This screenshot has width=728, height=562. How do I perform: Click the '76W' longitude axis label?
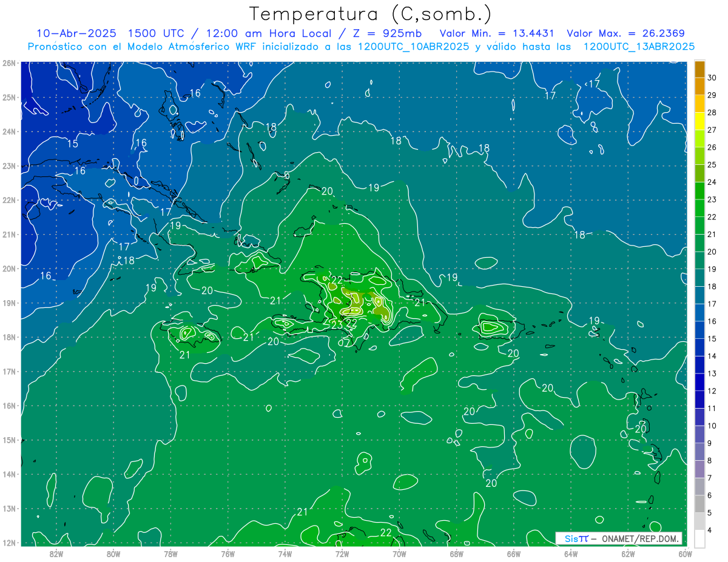point(227,554)
